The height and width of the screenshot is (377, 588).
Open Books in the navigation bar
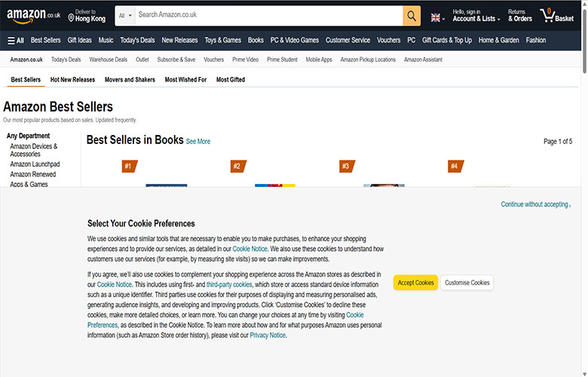256,40
